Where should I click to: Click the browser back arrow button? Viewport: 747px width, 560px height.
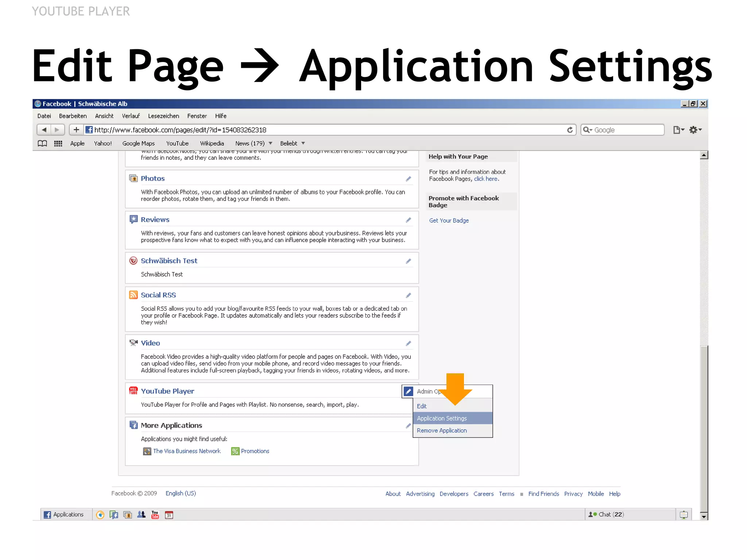(x=44, y=130)
